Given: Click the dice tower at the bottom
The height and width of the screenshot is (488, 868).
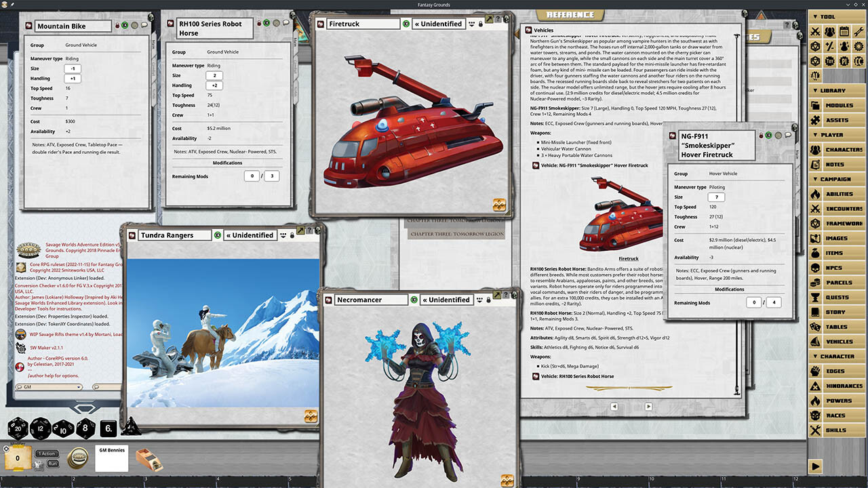Looking at the screenshot, I should (148, 461).
